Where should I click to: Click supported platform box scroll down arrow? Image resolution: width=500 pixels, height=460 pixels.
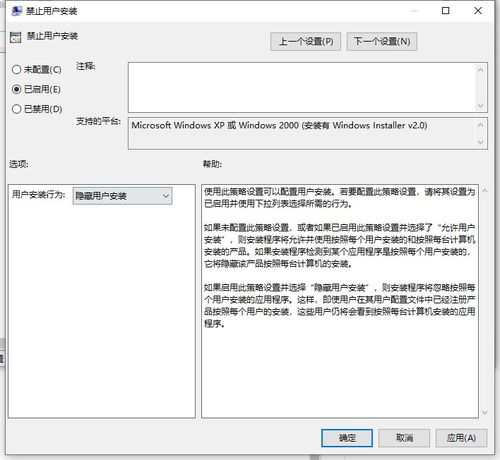tap(480, 142)
